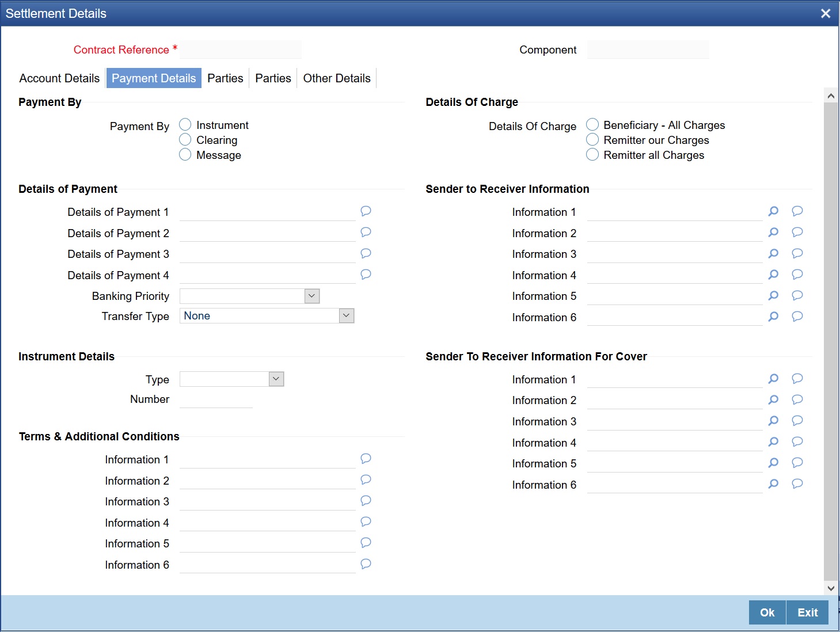Click search icon for Sender to Receiver Information 2
This screenshot has height=632, width=840.
[x=773, y=232]
